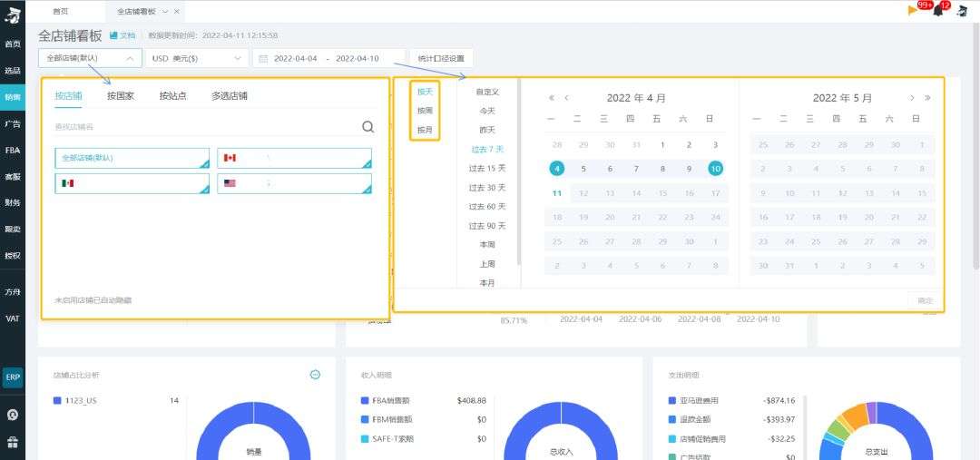Click the search magnifier in store panel
Screen dimensions: 980x460
click(x=368, y=127)
